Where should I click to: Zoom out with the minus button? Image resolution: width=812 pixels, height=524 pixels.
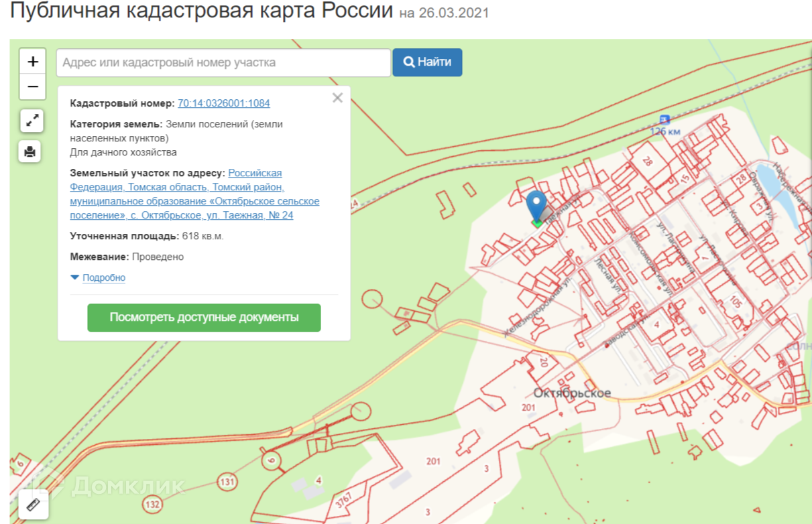tap(32, 87)
